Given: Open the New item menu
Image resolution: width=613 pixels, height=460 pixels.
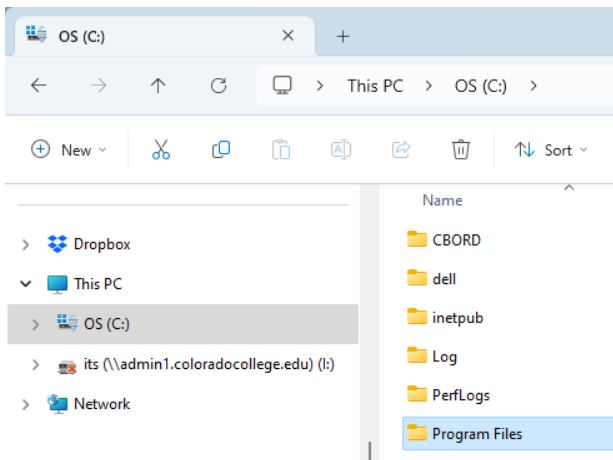Looking at the screenshot, I should coord(68,150).
